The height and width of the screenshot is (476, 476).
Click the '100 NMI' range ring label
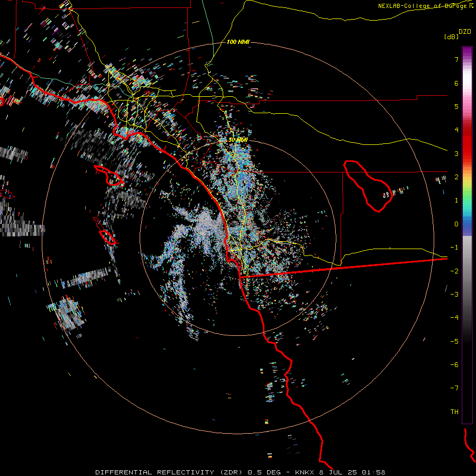(x=238, y=42)
